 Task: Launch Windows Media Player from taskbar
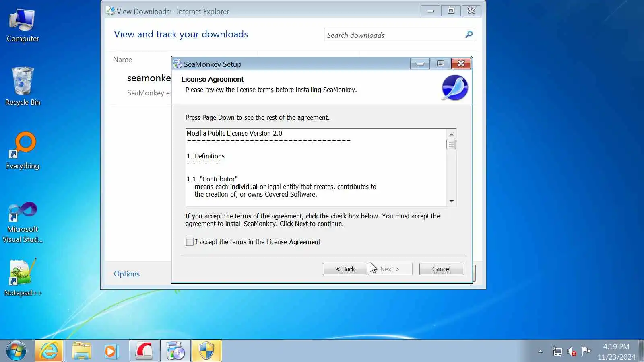111,351
